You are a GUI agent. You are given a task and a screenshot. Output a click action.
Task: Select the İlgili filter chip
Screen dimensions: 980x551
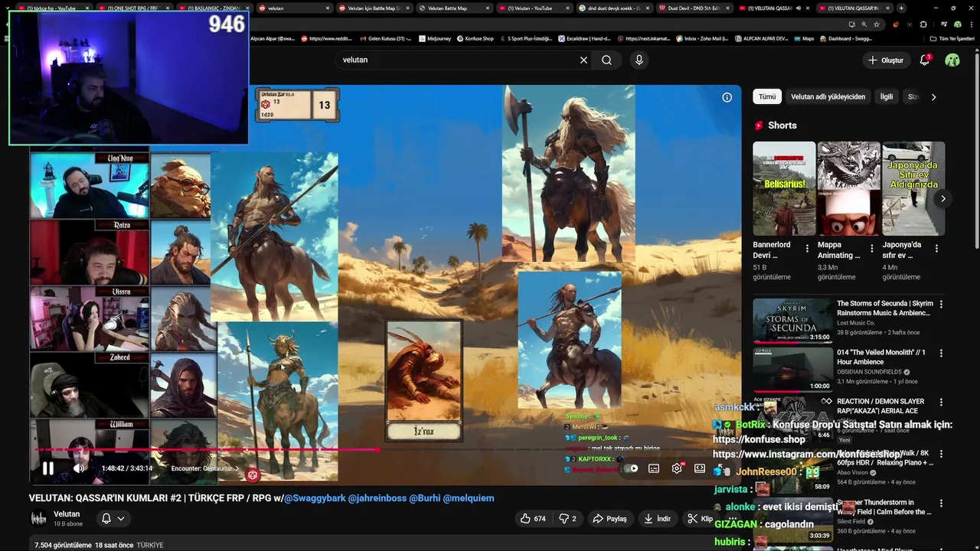[x=887, y=97]
